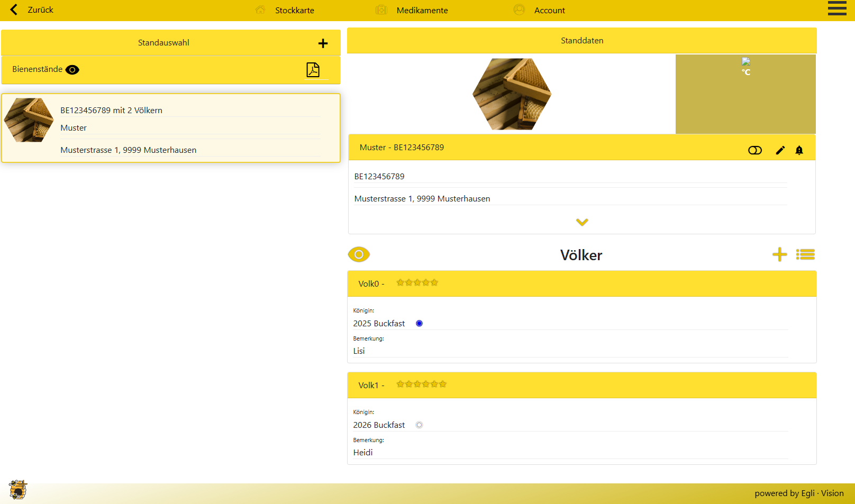Flip the toggle switch in the Muster header

pyautogui.click(x=754, y=150)
